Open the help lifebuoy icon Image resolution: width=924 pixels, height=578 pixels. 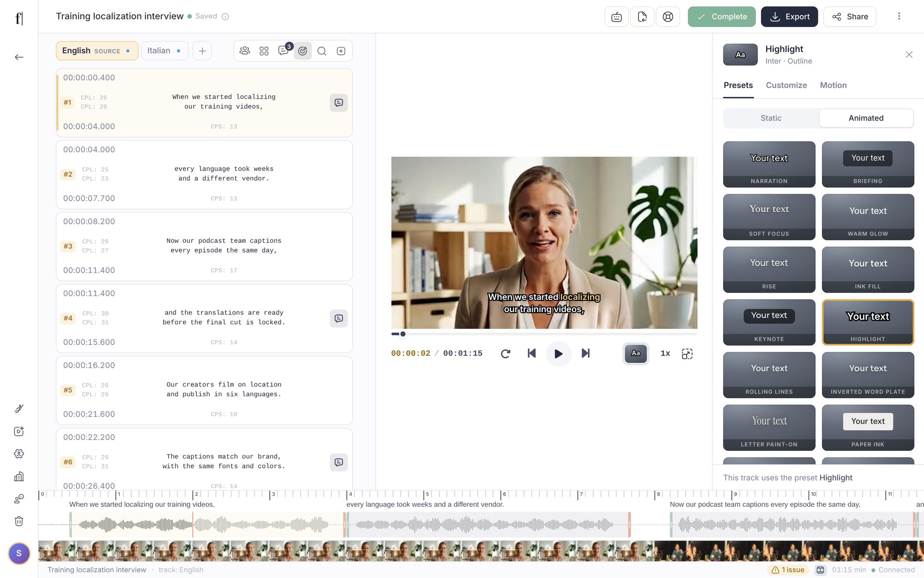[x=668, y=17]
